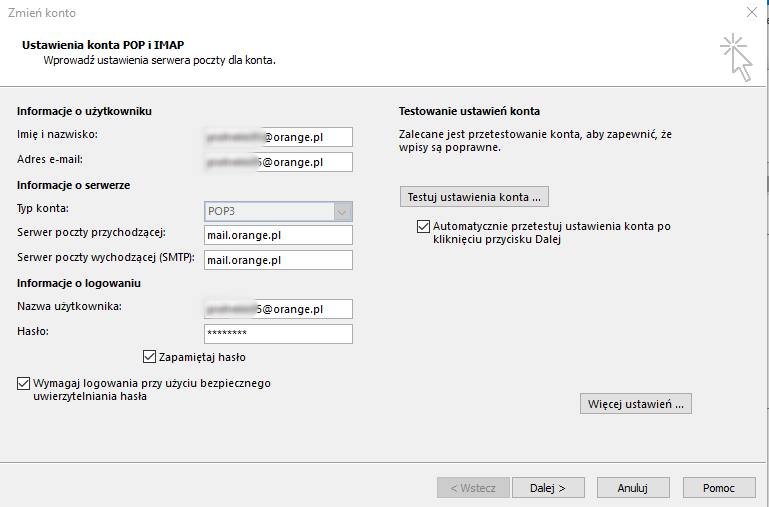Click the Hasło password field

pyautogui.click(x=278, y=334)
